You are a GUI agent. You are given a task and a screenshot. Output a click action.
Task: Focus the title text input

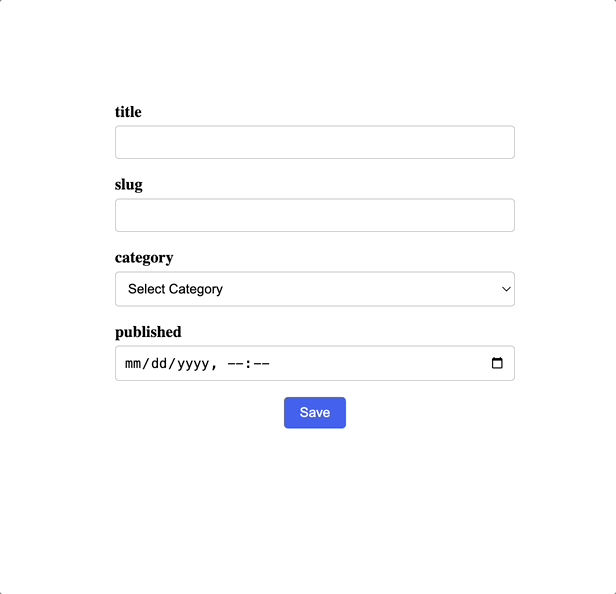coord(314,142)
